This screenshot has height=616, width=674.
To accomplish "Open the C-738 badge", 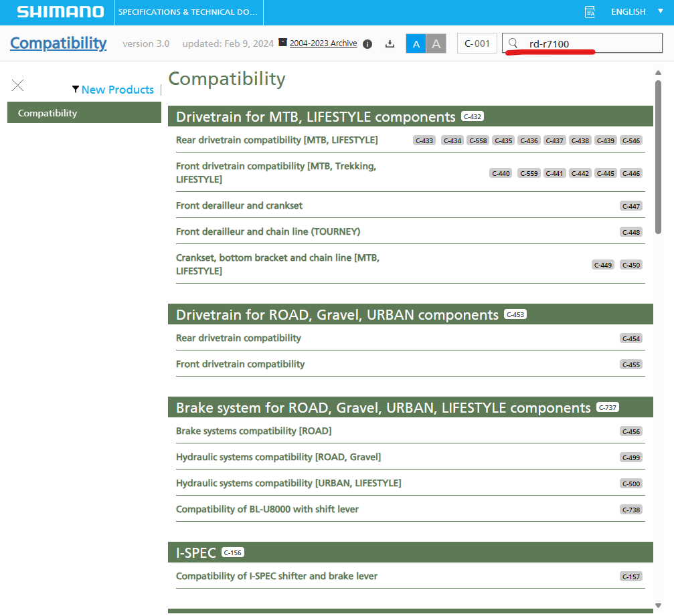I will [631, 510].
